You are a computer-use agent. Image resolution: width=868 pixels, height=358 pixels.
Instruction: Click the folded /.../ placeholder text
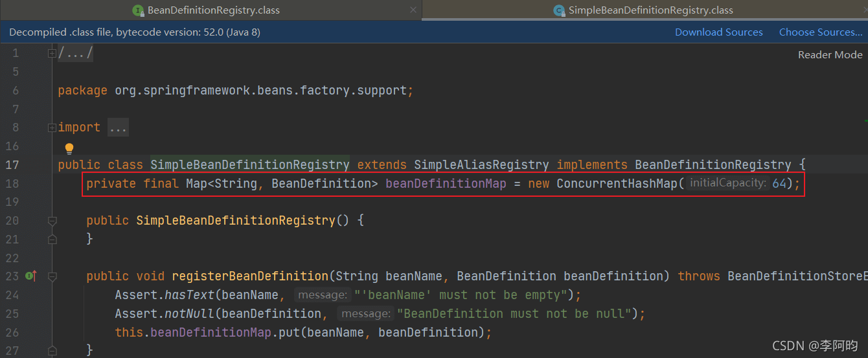coord(76,53)
